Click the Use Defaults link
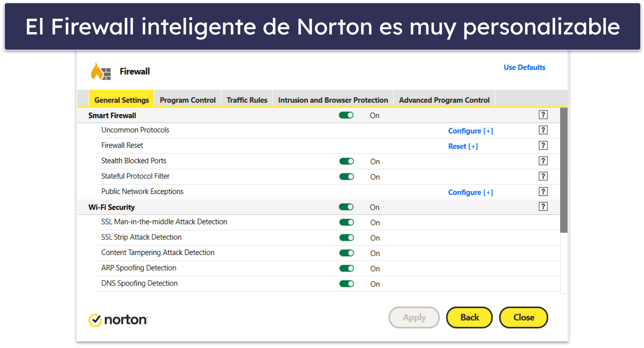The image size is (644, 348). [524, 67]
